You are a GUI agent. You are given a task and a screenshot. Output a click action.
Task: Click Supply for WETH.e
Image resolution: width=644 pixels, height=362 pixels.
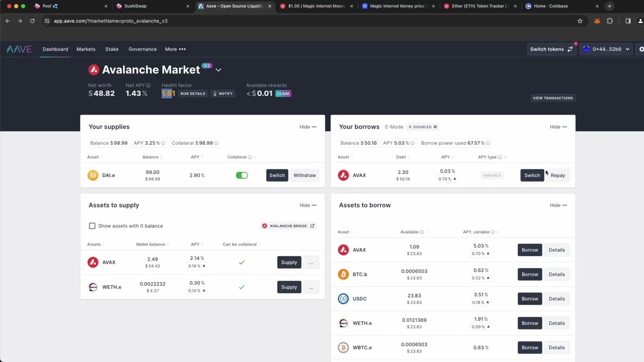[x=289, y=287]
